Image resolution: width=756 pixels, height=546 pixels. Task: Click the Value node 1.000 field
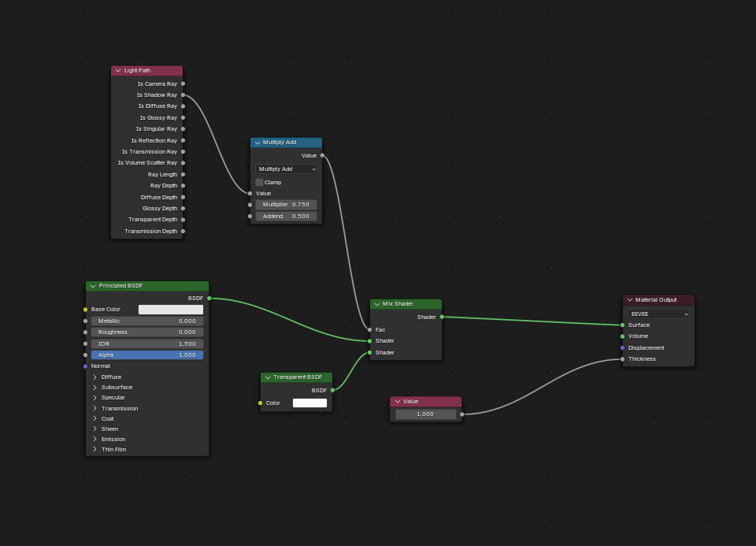click(x=425, y=414)
